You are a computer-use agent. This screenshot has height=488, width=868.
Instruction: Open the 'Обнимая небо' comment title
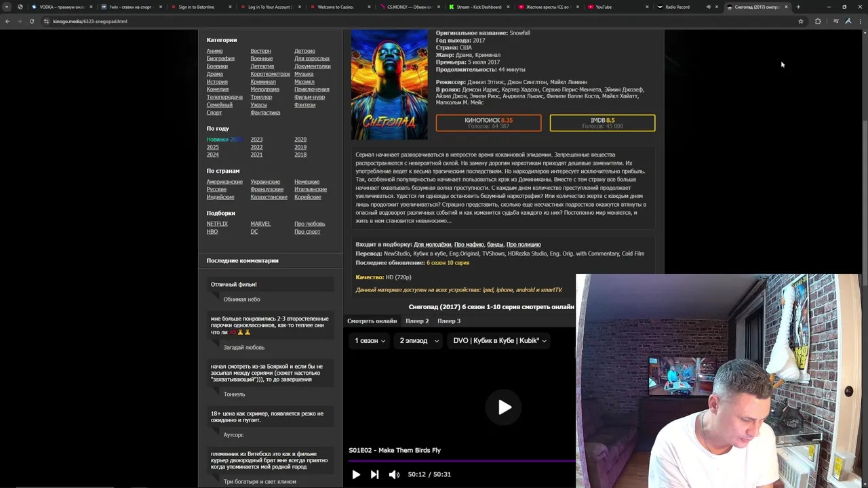[242, 300]
